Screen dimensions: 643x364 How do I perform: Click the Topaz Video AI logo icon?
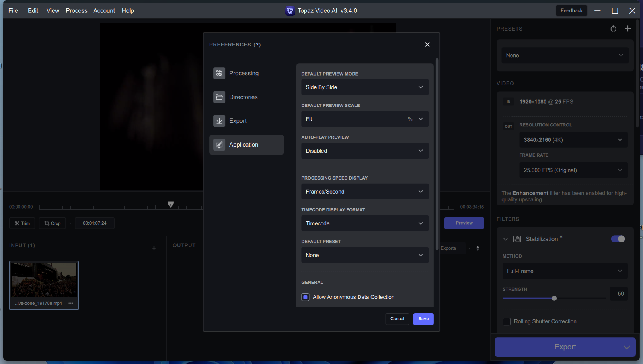[x=290, y=11]
